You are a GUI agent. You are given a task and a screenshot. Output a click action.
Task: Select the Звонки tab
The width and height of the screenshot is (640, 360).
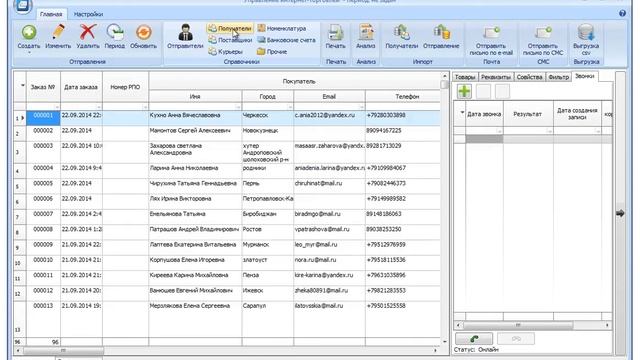click(584, 76)
